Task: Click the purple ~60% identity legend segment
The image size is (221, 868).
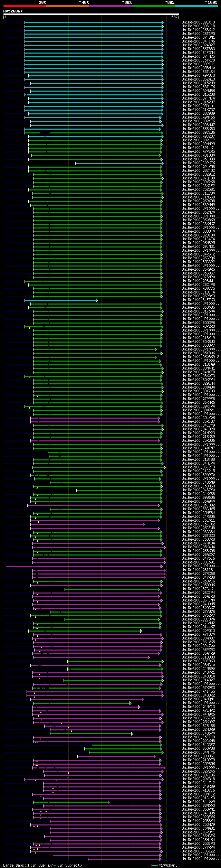Action: pyautogui.click(x=110, y=6)
